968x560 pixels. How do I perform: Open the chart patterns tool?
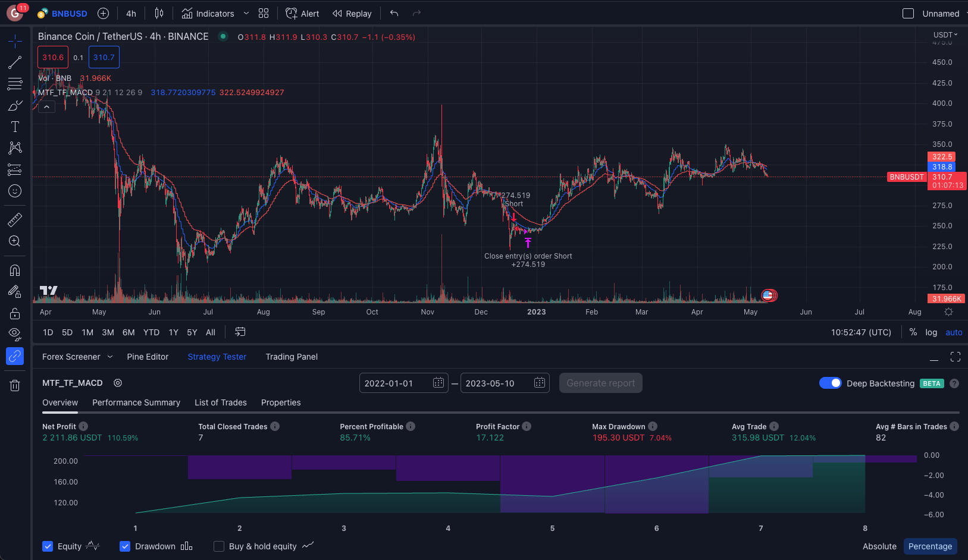coord(15,148)
